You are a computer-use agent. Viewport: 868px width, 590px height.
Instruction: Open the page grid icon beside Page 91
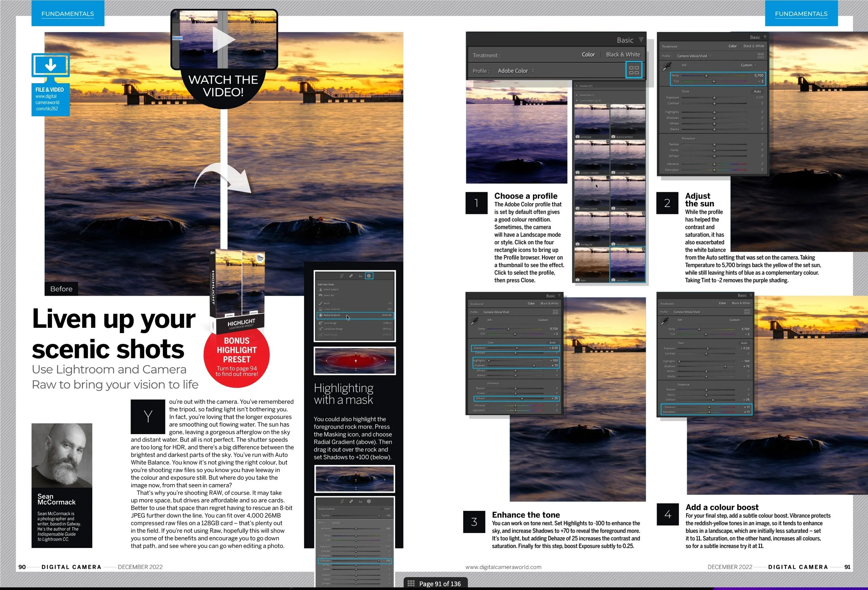point(411,583)
